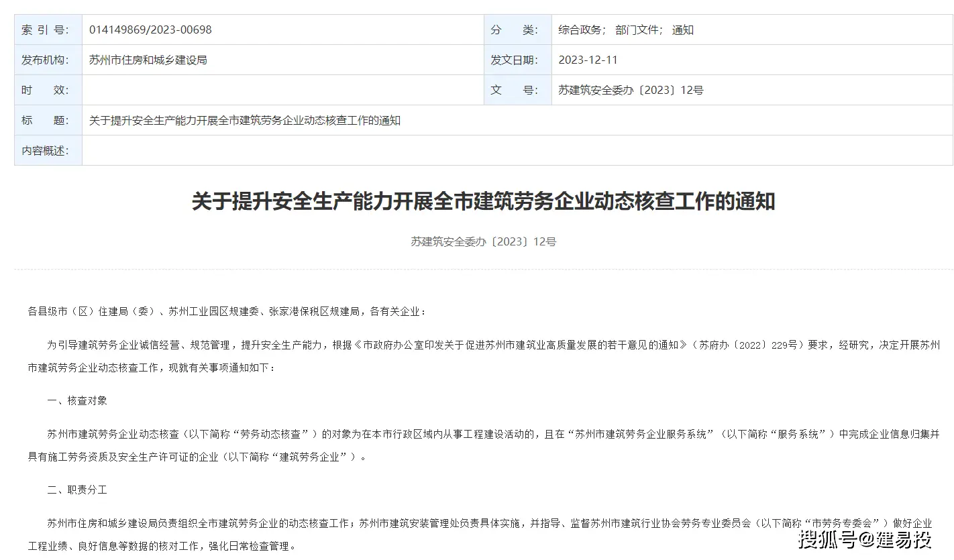954x560 pixels.
Task: Click paragraph starting 苏州市建筑劳务企业动态核查
Action: (483, 445)
